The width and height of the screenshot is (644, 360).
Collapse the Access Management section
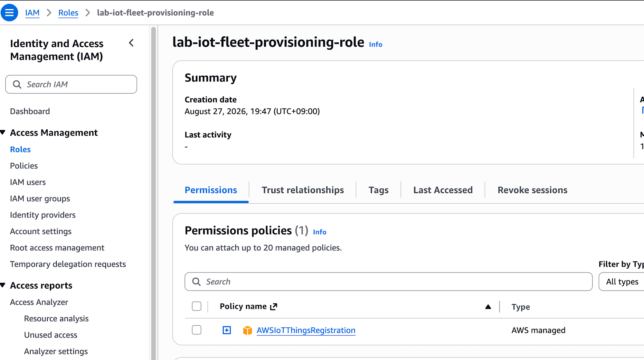tap(3, 133)
